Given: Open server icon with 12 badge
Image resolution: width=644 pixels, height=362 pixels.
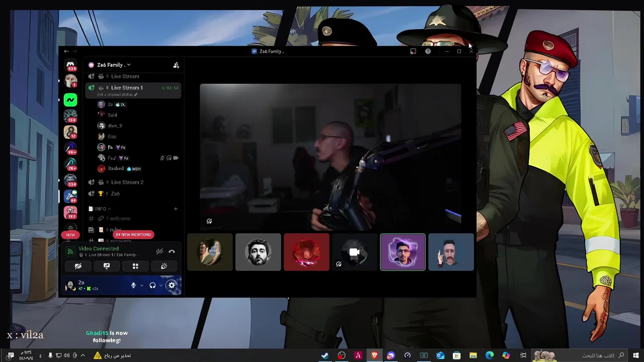Looking at the screenshot, I should pyautogui.click(x=70, y=132).
